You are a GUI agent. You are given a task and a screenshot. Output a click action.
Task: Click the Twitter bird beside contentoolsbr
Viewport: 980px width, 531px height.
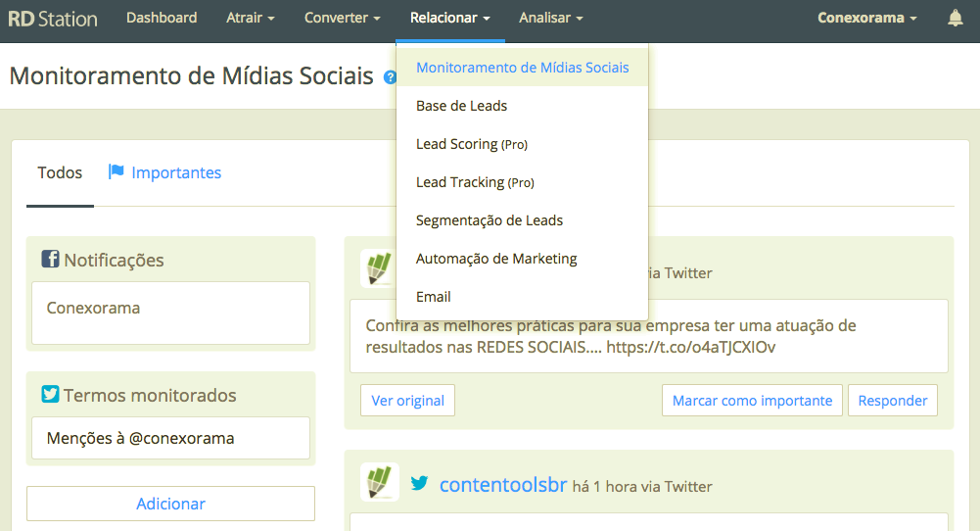[x=419, y=483]
